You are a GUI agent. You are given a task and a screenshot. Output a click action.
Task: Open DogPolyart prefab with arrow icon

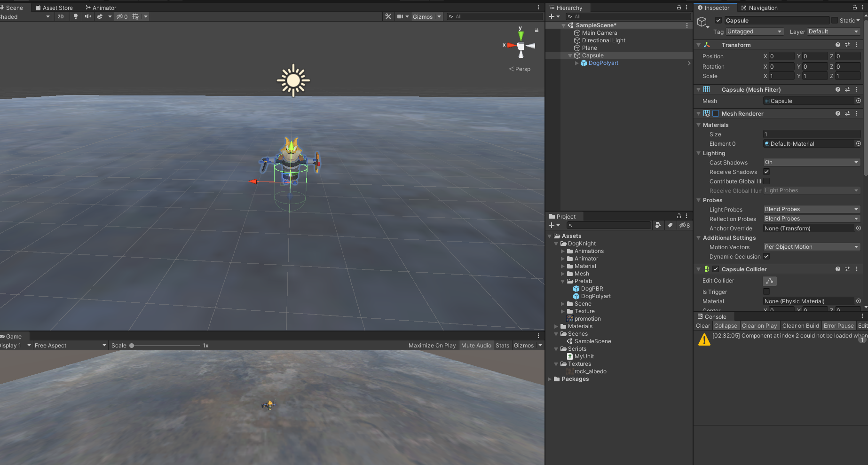(x=689, y=63)
